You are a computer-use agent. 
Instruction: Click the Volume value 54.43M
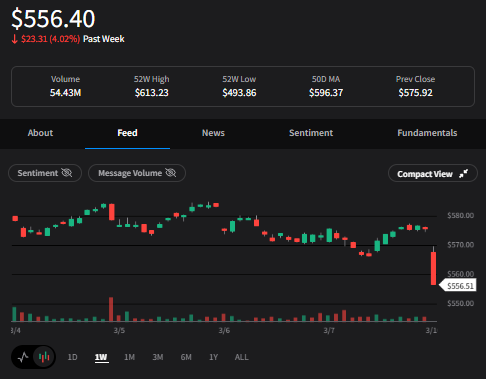[65, 93]
